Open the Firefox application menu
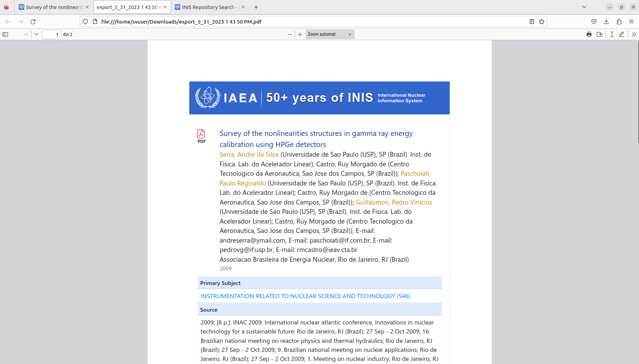 631,21
